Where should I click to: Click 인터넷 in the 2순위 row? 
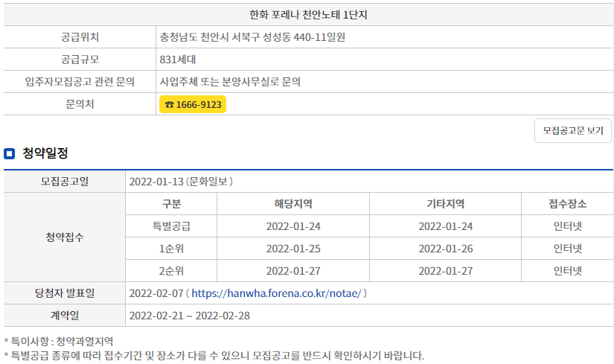pos(567,271)
